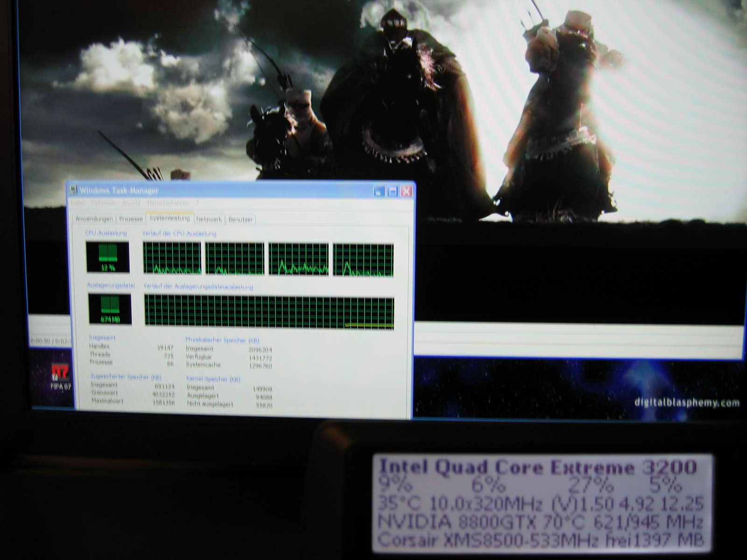747x560 pixels.
Task: Click the Auslagerungsdateiauslastung history graph
Action: click(269, 312)
